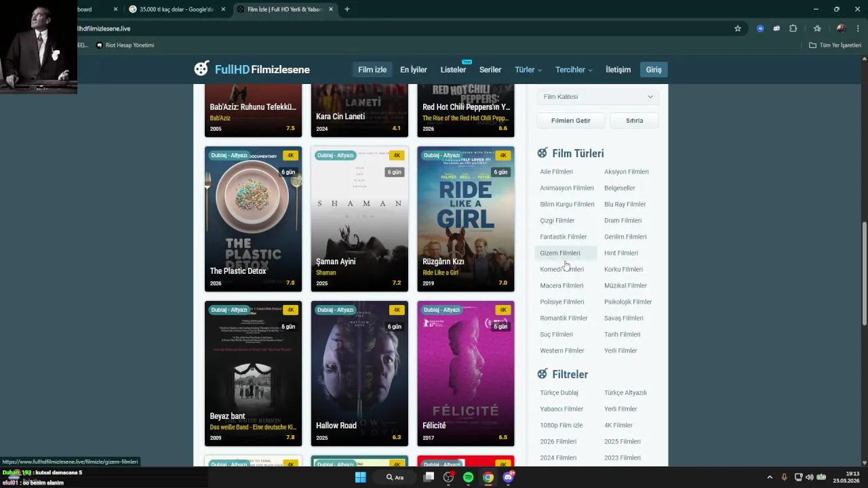Show hidden system tray icons
The height and width of the screenshot is (488, 868).
[x=770, y=477]
